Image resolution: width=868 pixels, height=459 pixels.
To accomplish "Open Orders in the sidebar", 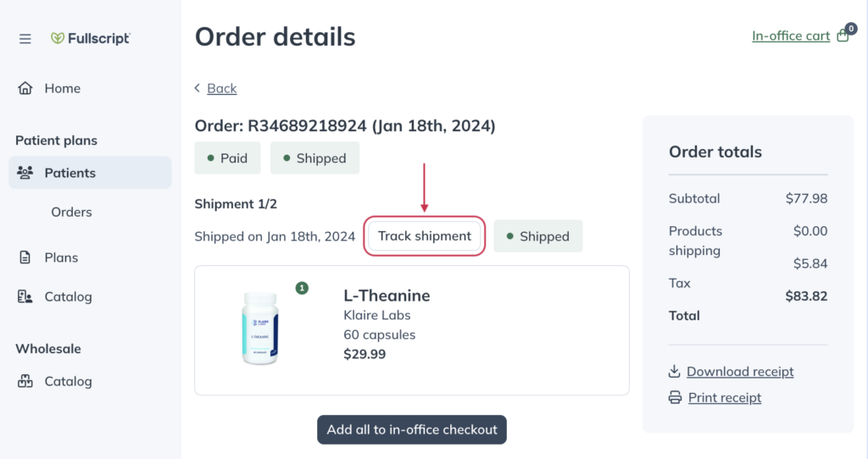I will click(71, 212).
